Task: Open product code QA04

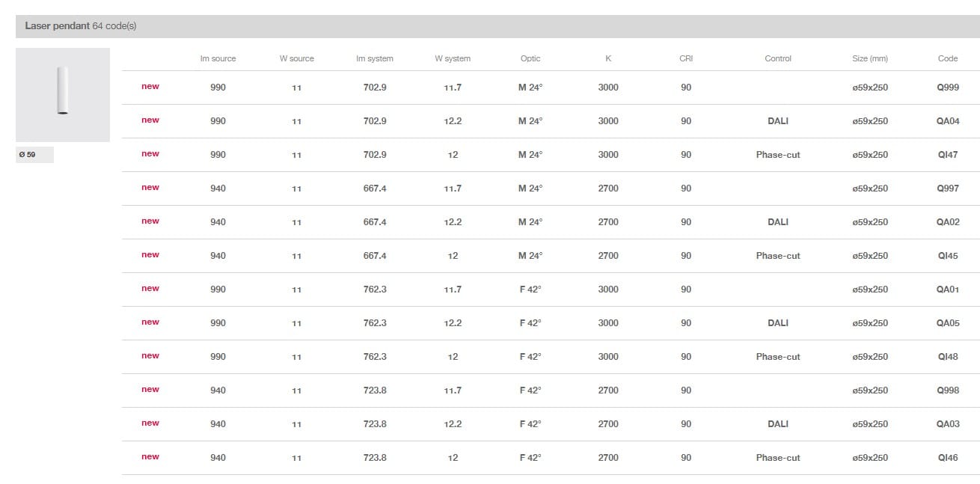Action: coord(947,121)
